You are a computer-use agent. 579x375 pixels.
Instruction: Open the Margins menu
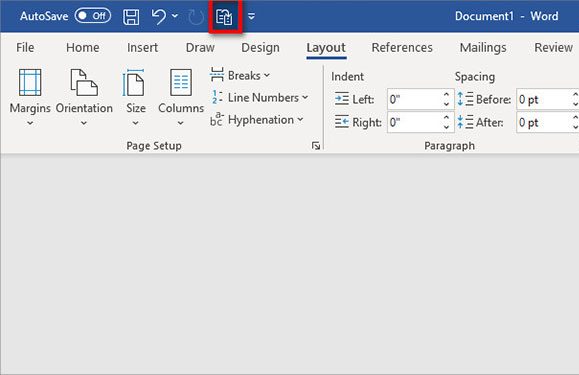[x=30, y=97]
